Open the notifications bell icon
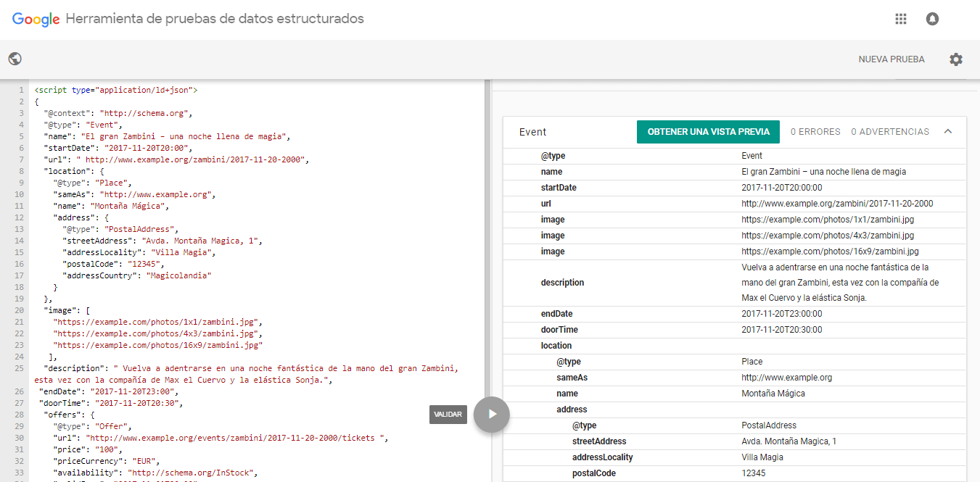The height and width of the screenshot is (482, 980). pos(933,20)
